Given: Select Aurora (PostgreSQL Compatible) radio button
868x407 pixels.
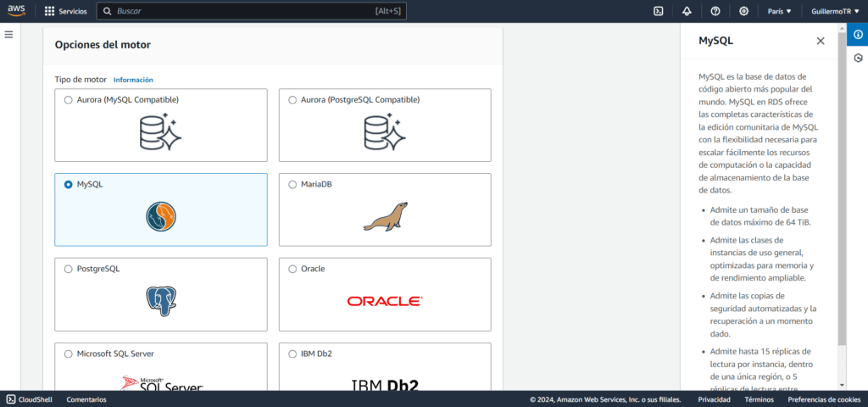Looking at the screenshot, I should [292, 100].
